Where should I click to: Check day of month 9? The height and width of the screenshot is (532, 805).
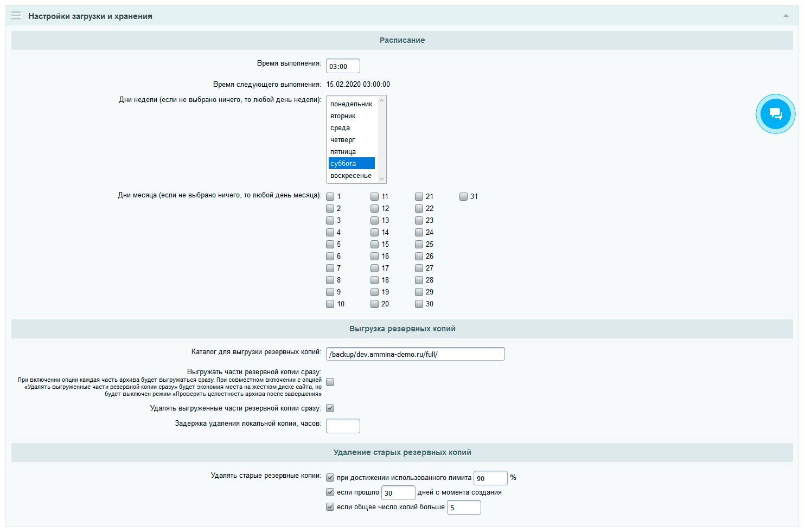tap(330, 292)
